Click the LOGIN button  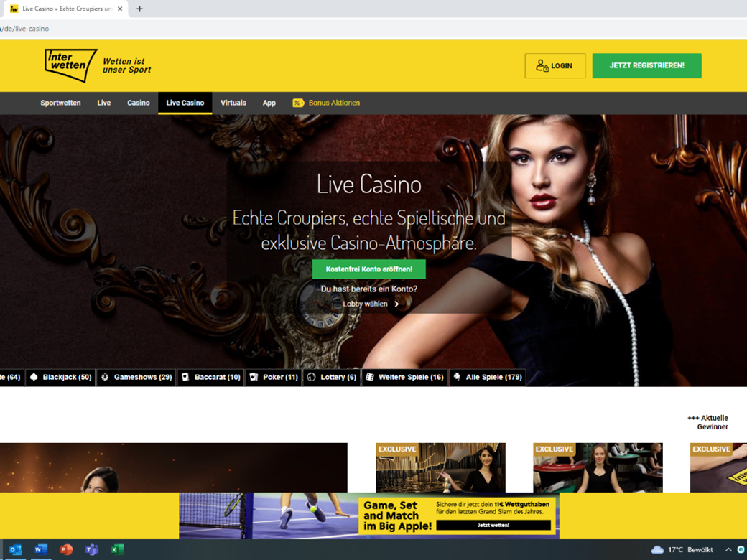555,65
